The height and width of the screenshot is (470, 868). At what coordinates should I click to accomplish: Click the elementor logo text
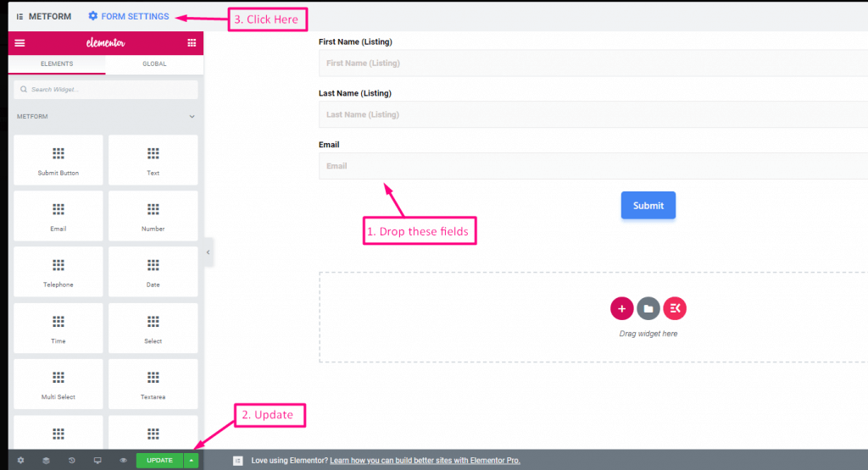click(105, 43)
